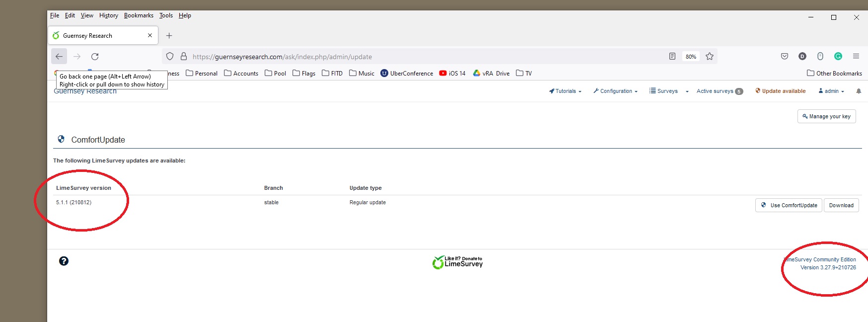Open a new browser tab with plus
This screenshot has height=322, width=868.
pyautogui.click(x=169, y=36)
